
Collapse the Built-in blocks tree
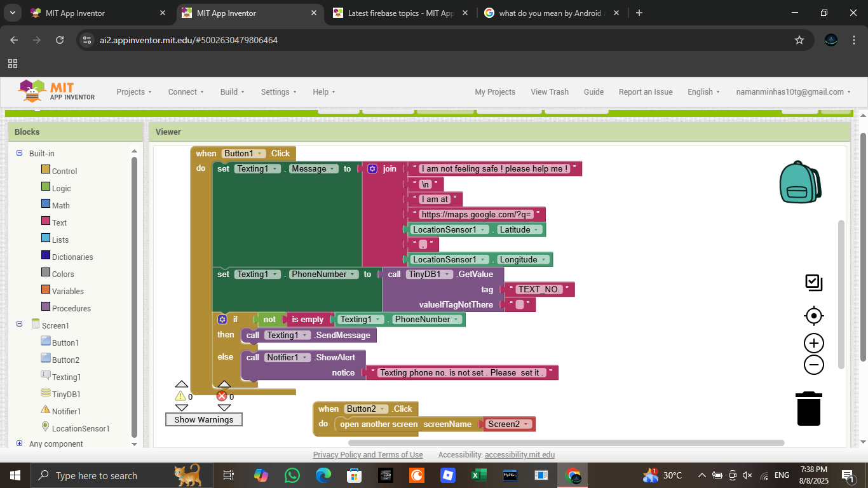[19, 153]
